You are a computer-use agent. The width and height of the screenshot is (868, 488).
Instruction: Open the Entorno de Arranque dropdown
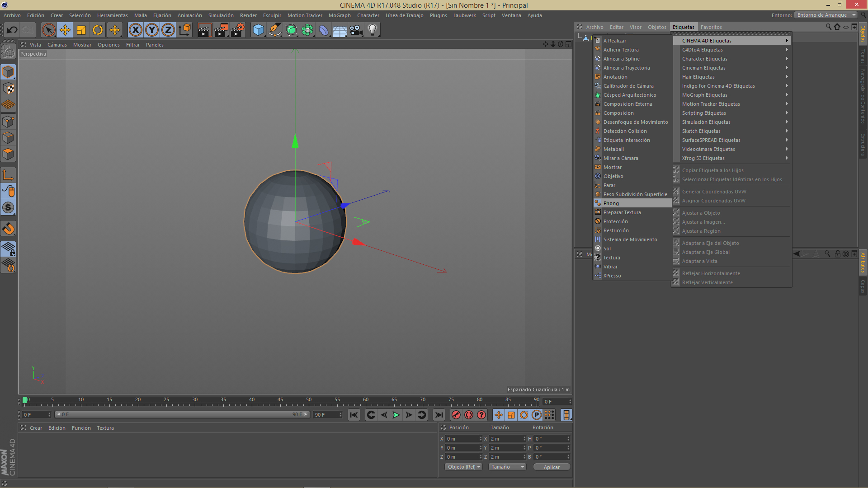pyautogui.click(x=826, y=15)
